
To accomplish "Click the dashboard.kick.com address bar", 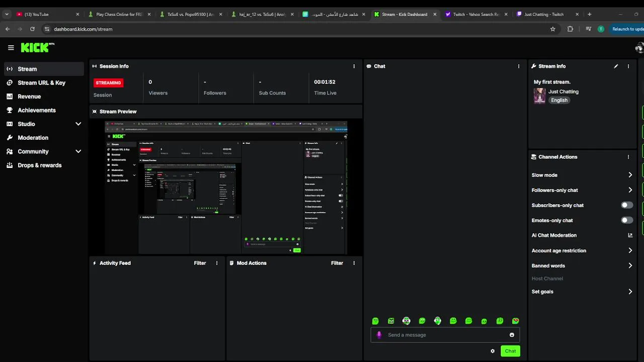I will (300, 29).
